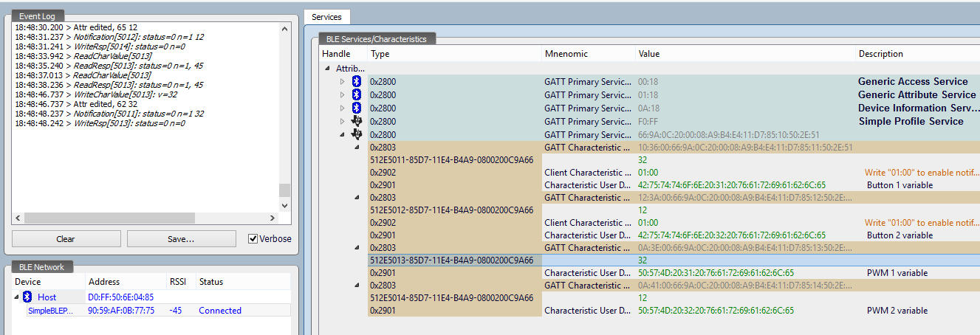Click value 12 of the 512E5014 characteristic
980x335 pixels.
643,297
